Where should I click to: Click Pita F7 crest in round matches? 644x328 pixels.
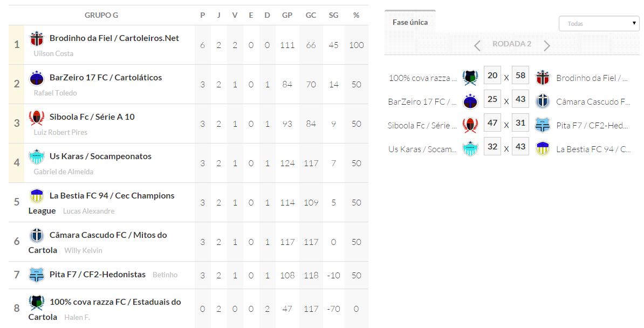[x=542, y=125]
